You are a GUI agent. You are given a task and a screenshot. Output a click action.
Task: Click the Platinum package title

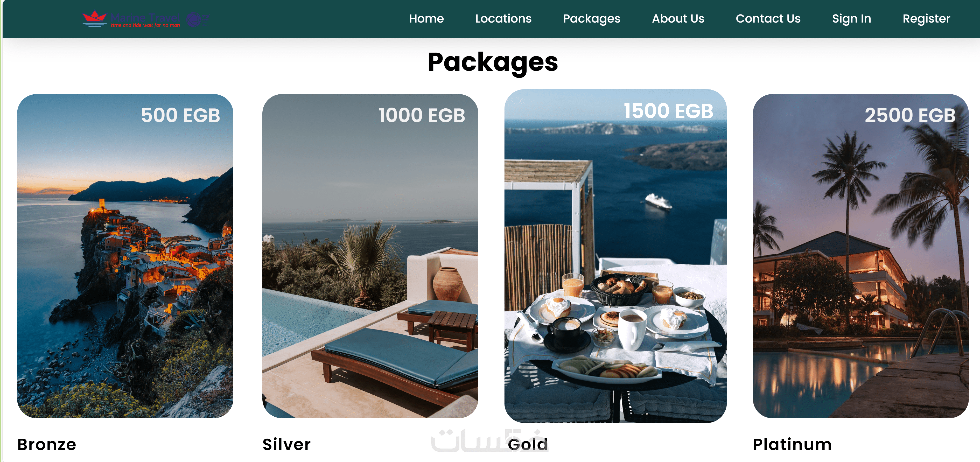[x=792, y=444]
